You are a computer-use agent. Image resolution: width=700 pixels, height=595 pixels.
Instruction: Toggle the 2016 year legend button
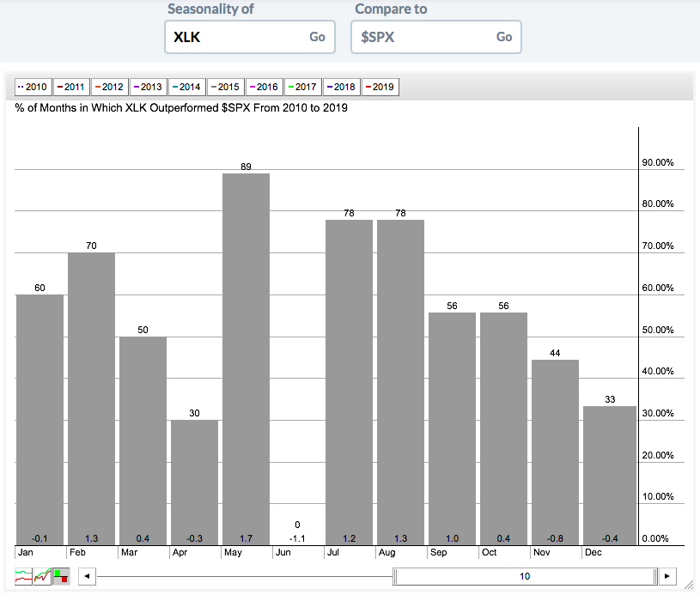[x=263, y=87]
